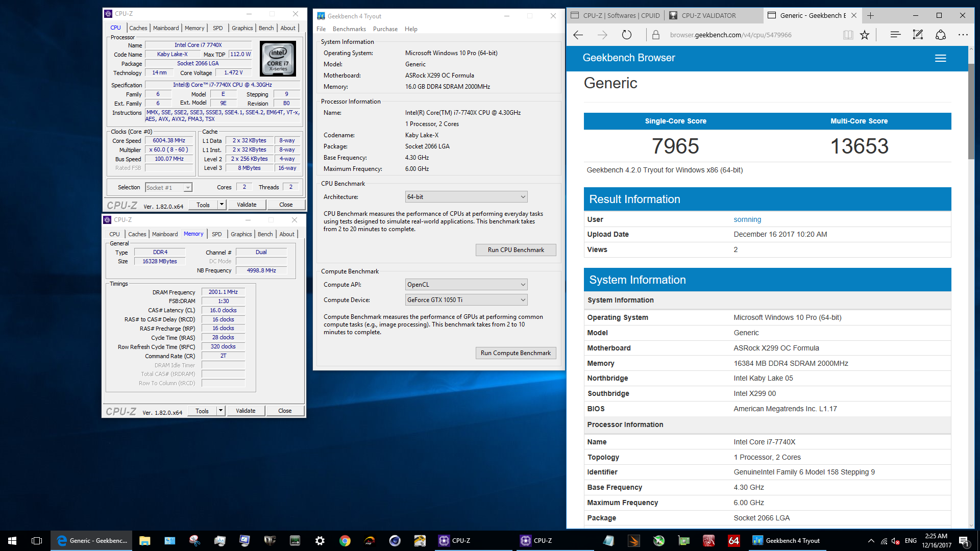
Task: Open Bench tab in top CPU-Z window
Action: click(266, 28)
